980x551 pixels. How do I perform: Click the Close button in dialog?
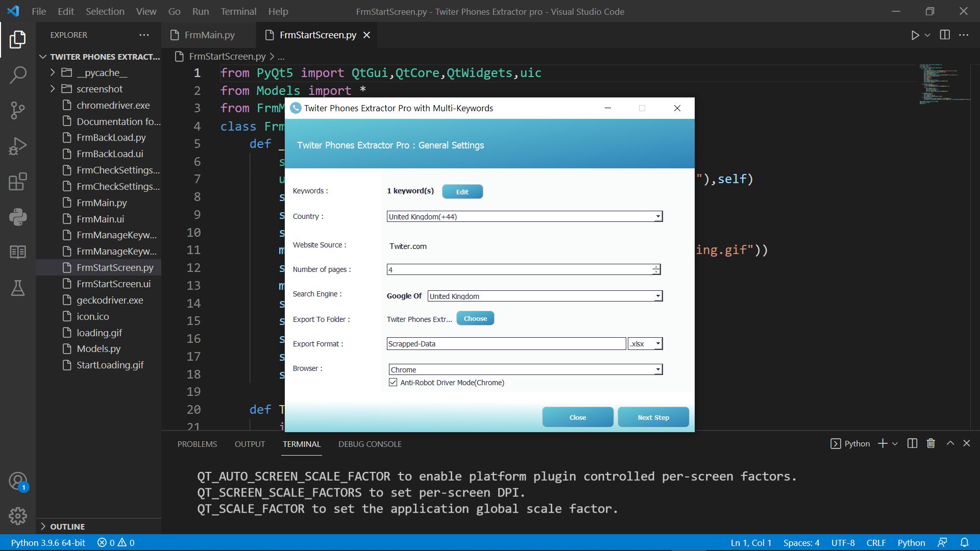tap(578, 417)
